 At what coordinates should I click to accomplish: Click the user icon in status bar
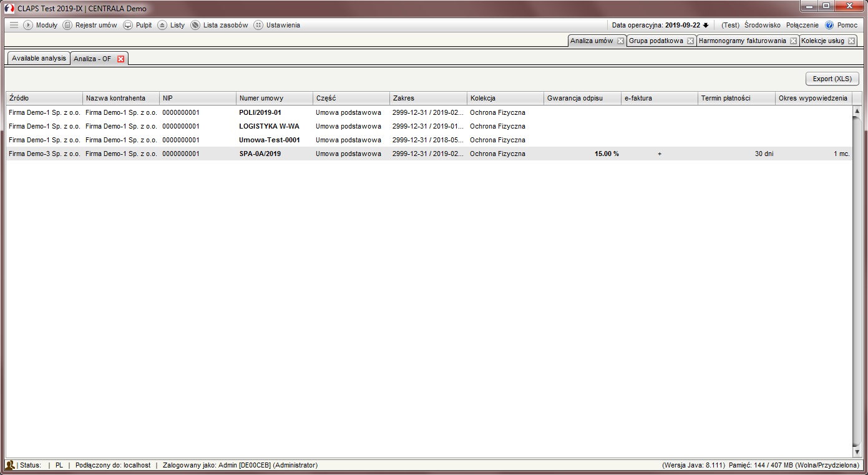point(10,465)
